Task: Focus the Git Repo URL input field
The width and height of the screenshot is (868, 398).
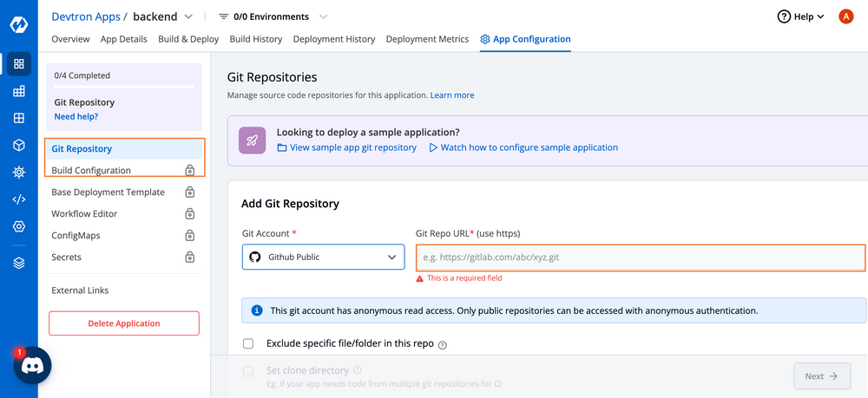Action: [641, 258]
